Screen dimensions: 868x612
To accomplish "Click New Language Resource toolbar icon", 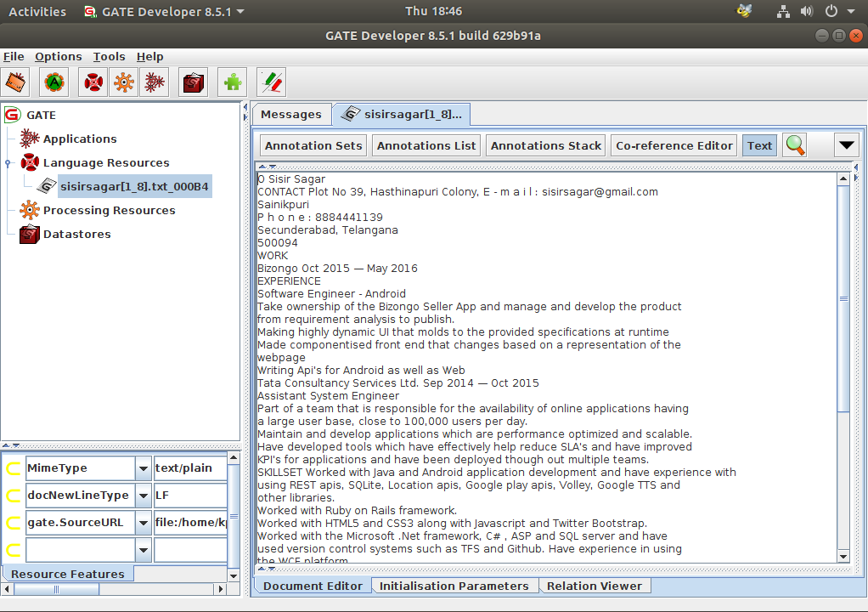I will tap(92, 82).
